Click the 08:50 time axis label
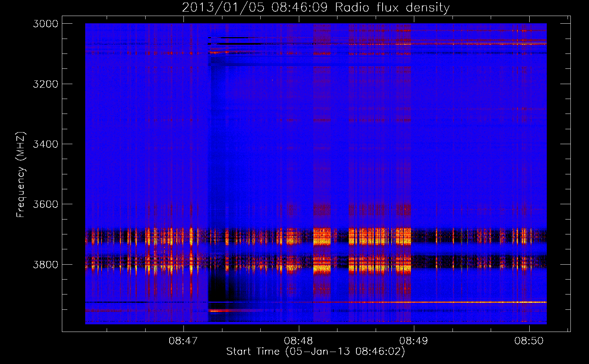 529,341
